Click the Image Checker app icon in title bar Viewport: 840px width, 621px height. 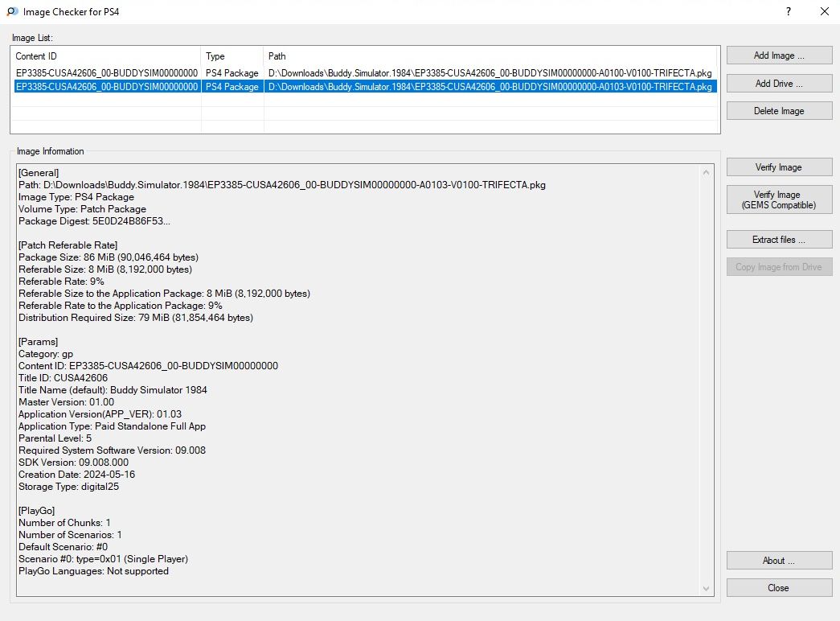12,11
